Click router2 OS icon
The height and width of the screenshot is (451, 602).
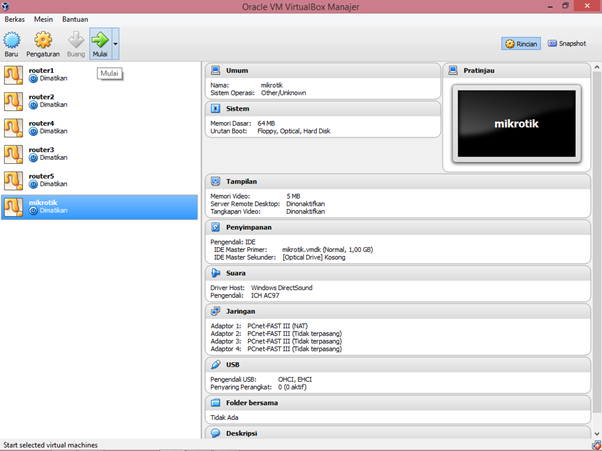(13, 101)
